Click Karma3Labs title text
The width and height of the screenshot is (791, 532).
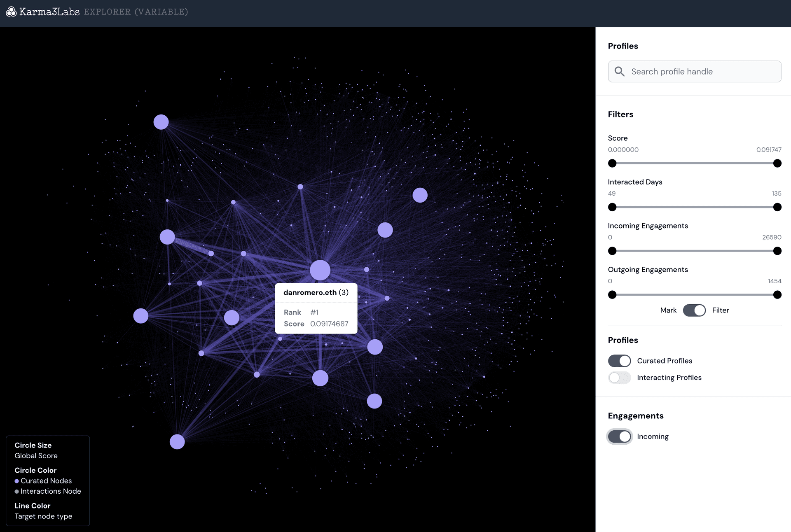49,12
